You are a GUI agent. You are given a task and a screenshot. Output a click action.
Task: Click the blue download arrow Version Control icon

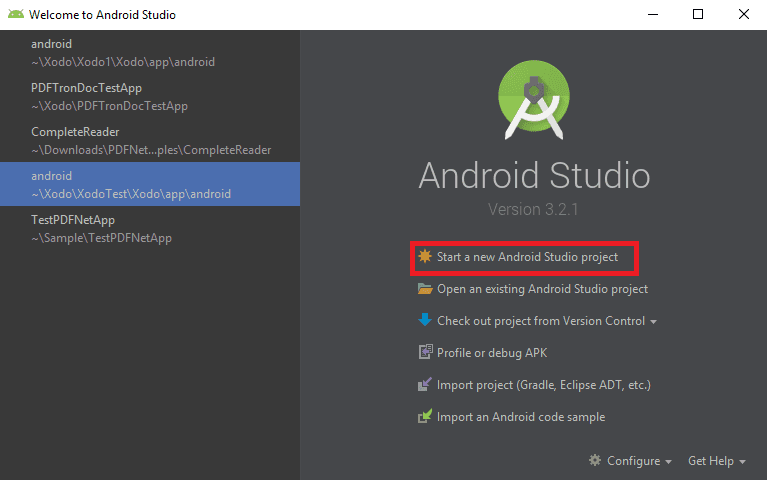(x=425, y=321)
